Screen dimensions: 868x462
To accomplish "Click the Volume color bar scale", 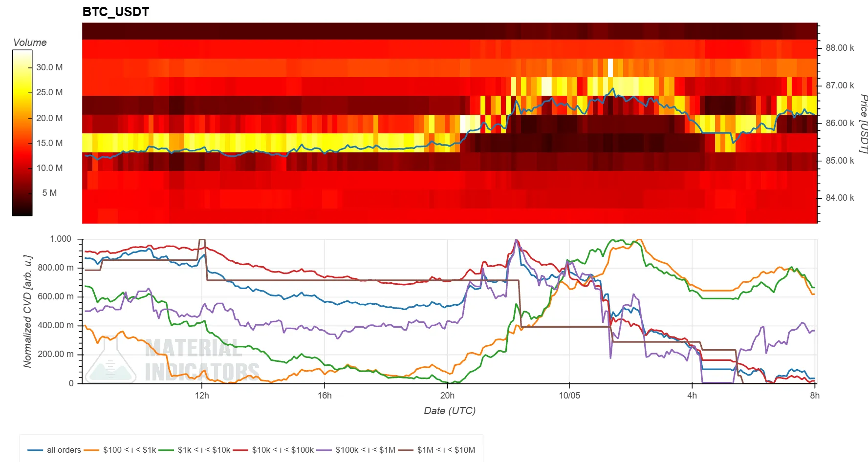I will [22, 133].
